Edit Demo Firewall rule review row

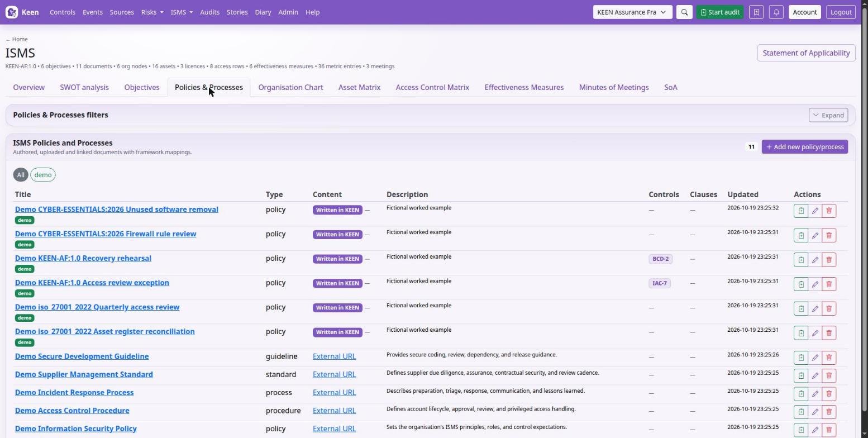815,235
